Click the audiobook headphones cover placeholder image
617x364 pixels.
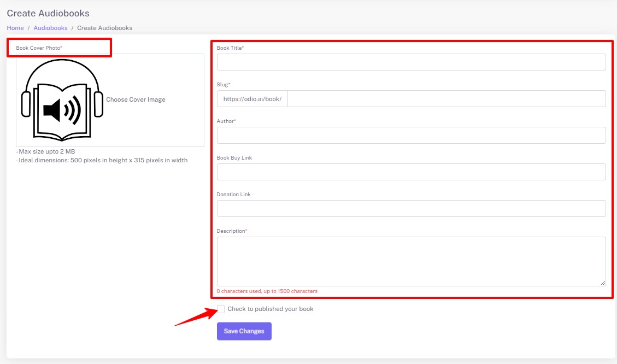(x=62, y=100)
